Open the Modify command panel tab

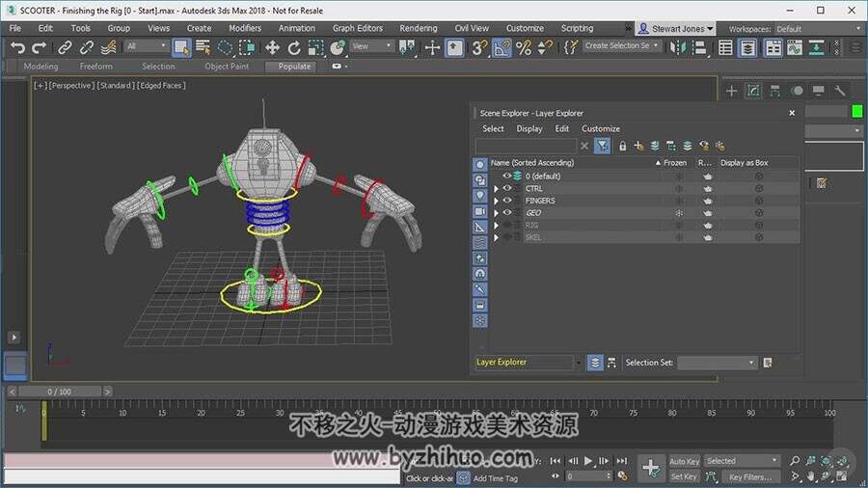(753, 91)
